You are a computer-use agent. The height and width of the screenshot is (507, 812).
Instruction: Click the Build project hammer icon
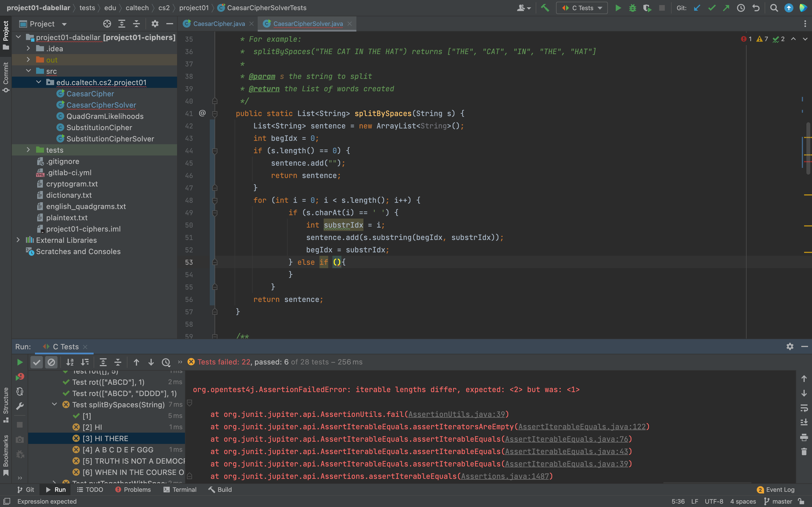[545, 8]
